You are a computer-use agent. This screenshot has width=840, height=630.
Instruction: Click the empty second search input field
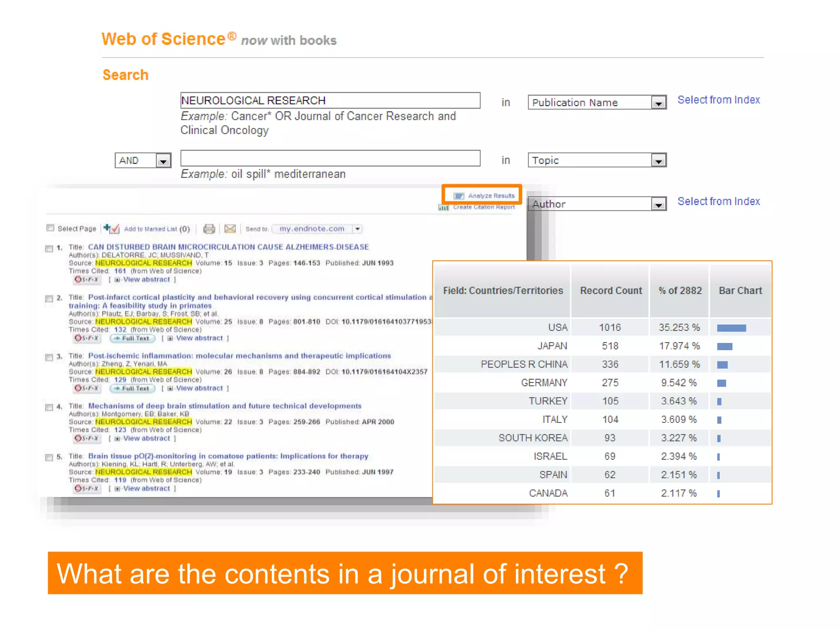click(330, 158)
